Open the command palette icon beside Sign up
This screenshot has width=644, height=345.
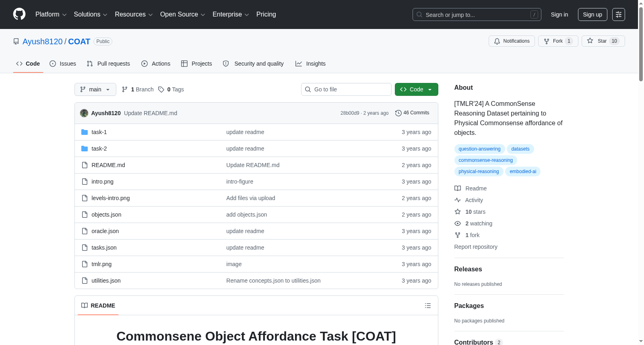coord(619,14)
